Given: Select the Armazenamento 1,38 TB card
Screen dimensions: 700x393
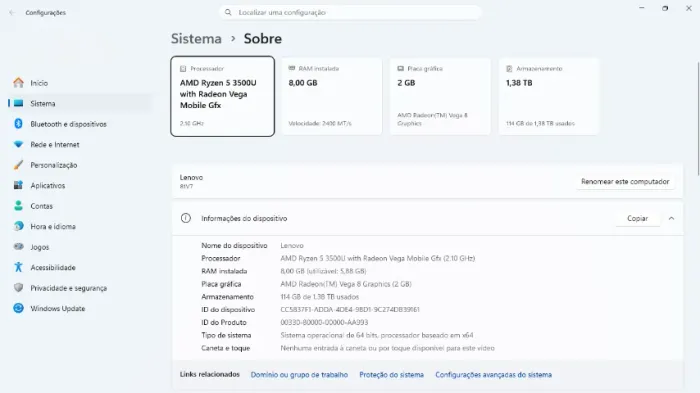Looking at the screenshot, I should coord(549,96).
